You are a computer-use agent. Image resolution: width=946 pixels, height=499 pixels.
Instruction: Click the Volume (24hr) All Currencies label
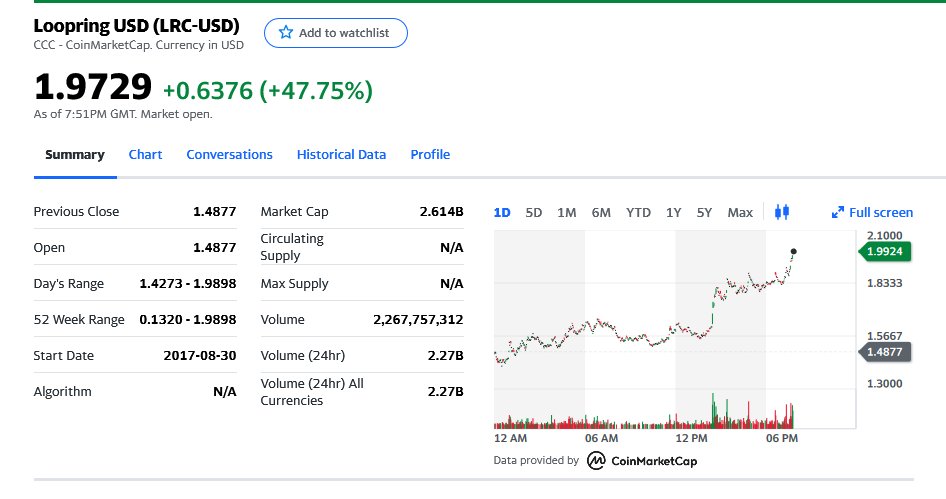tap(312, 392)
